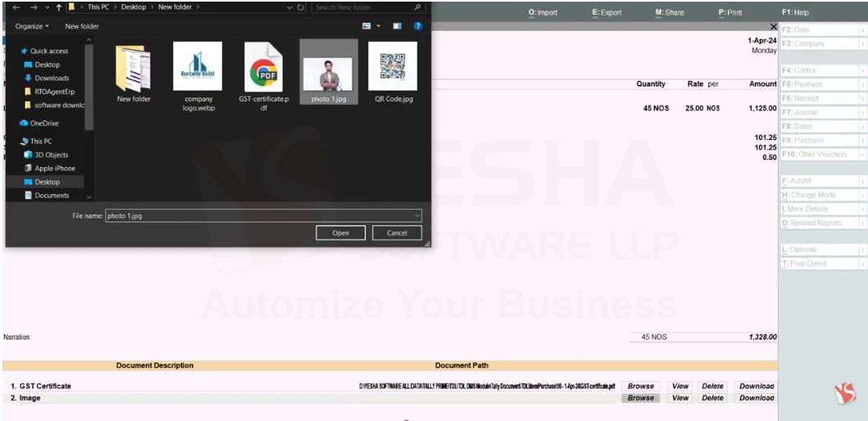Click L: Optional button

pyautogui.click(x=823, y=250)
